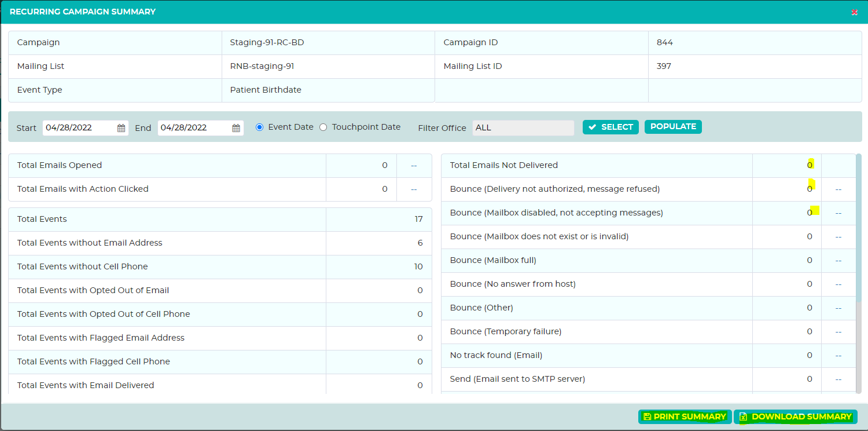Open the End date calendar picker icon
Viewport: 868px width, 431px height.
pyautogui.click(x=236, y=128)
